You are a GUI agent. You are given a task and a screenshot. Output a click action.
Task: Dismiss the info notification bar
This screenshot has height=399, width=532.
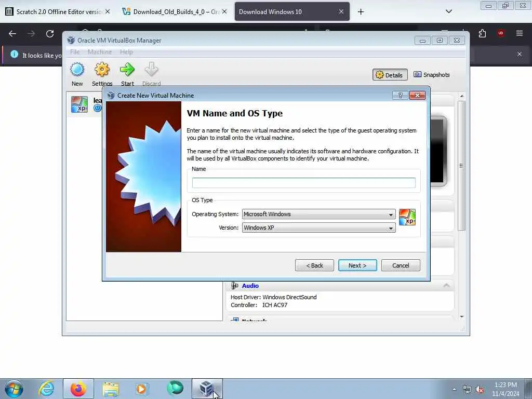pyautogui.click(x=520, y=54)
